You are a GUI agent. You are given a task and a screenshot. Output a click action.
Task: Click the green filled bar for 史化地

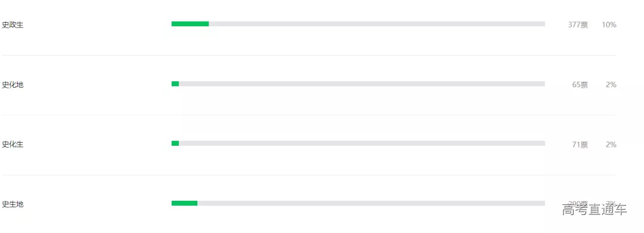(x=175, y=84)
